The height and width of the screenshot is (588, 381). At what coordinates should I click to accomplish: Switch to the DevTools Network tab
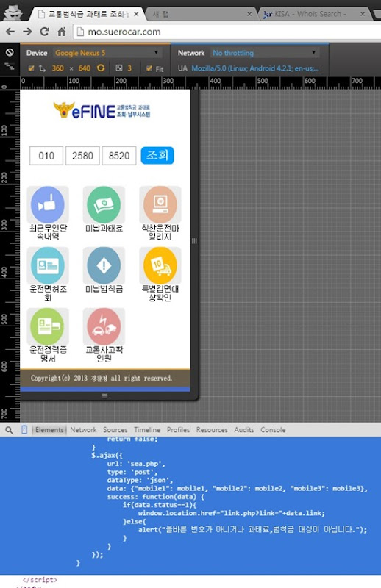coord(83,430)
